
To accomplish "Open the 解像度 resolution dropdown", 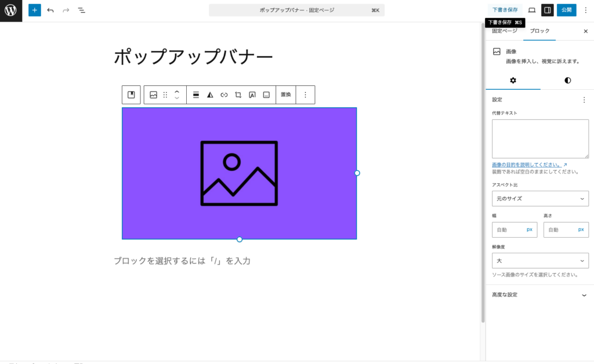I will pos(540,260).
